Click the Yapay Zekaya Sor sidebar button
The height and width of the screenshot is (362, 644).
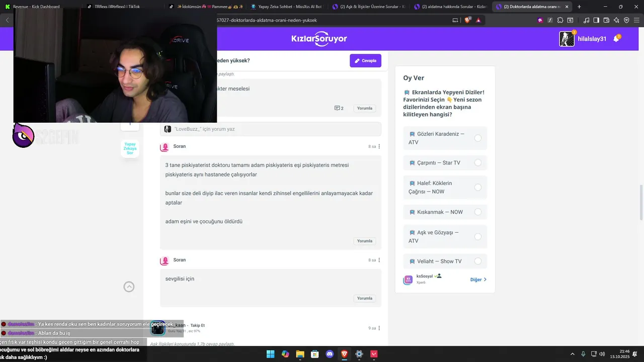[x=130, y=148]
